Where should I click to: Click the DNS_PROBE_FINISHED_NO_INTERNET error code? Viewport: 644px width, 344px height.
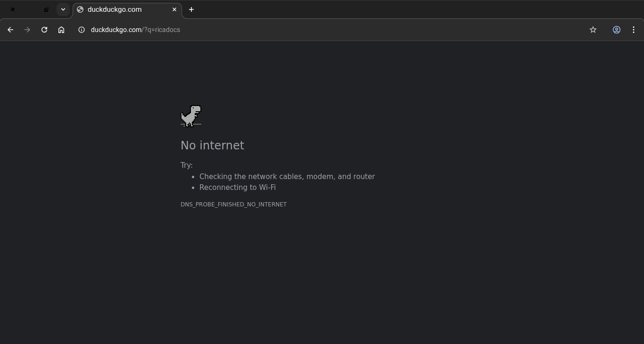233,205
